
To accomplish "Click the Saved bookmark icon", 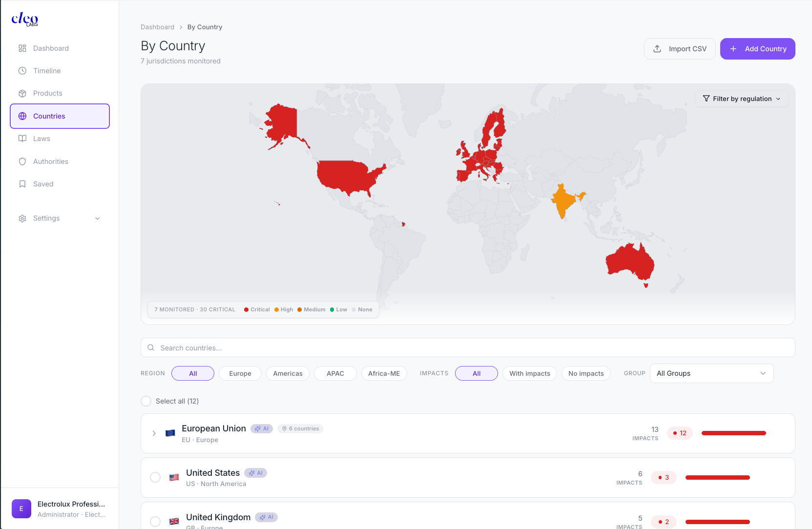I will point(22,184).
